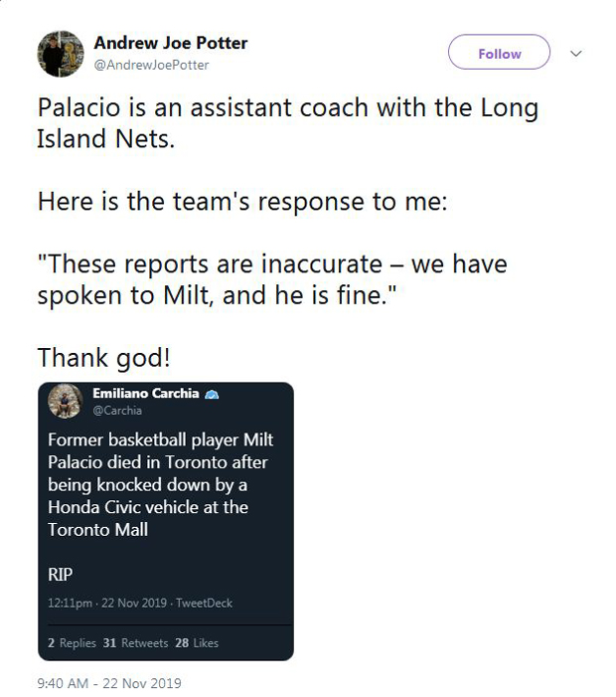The width and height of the screenshot is (616, 697).
Task: View the 28 Likes count
Action: (196, 643)
